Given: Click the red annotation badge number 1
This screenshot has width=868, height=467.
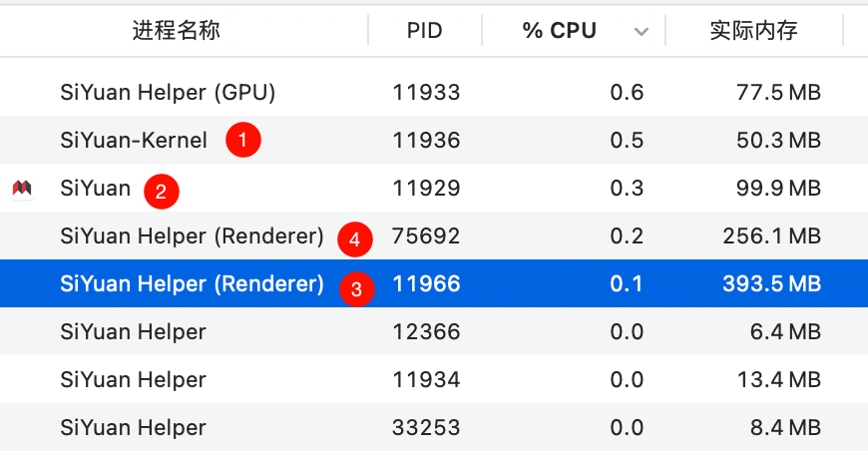Looking at the screenshot, I should point(242,141).
